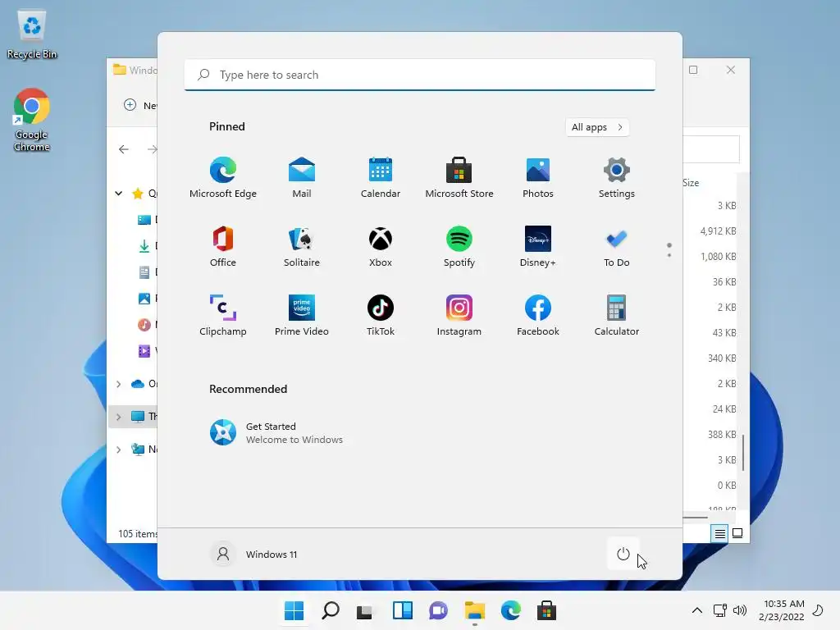Go to next page of pinned apps
This screenshot has width=840, height=630.
coord(669,255)
